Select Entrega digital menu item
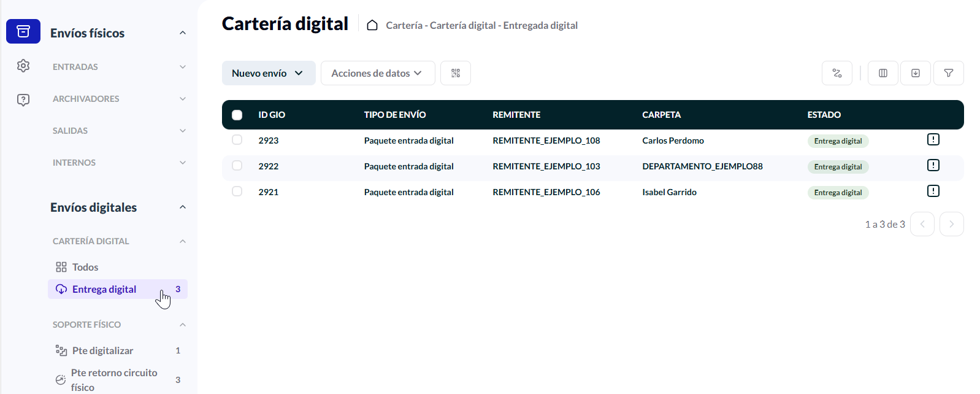This screenshot has width=980, height=394. 118,289
